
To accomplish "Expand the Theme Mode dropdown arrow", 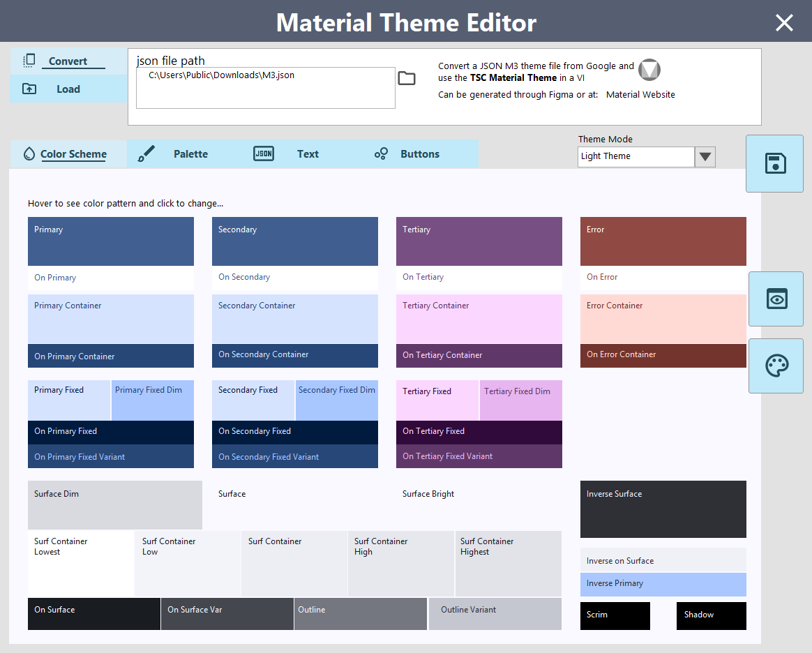I will tap(705, 157).
